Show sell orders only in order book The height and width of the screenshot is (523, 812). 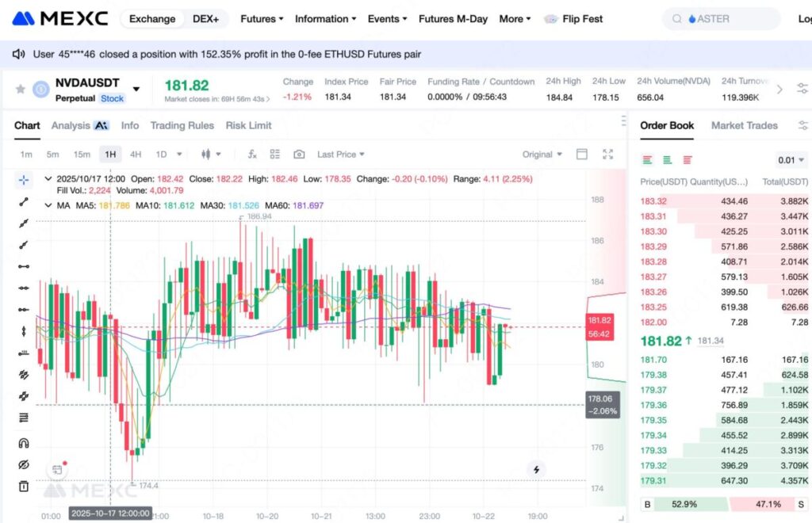pos(687,160)
